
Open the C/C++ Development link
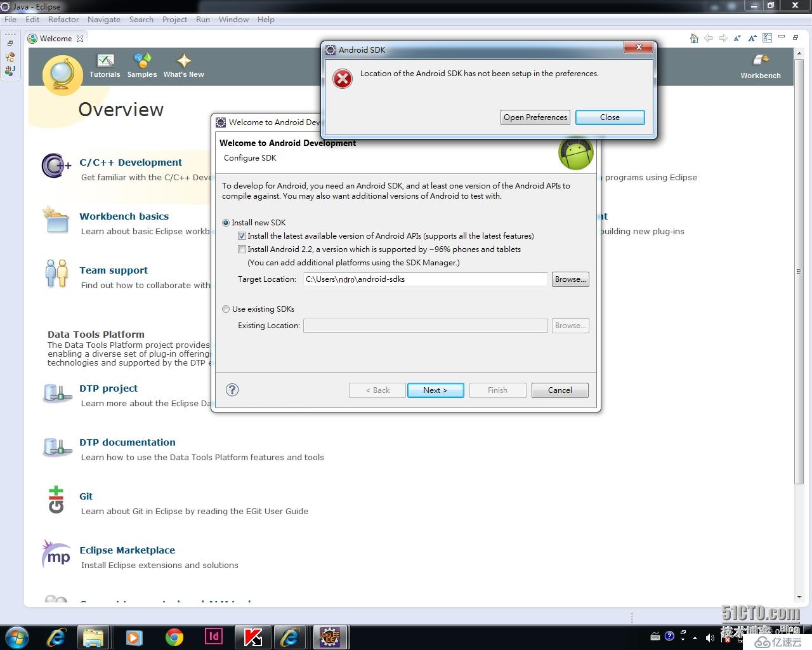131,162
